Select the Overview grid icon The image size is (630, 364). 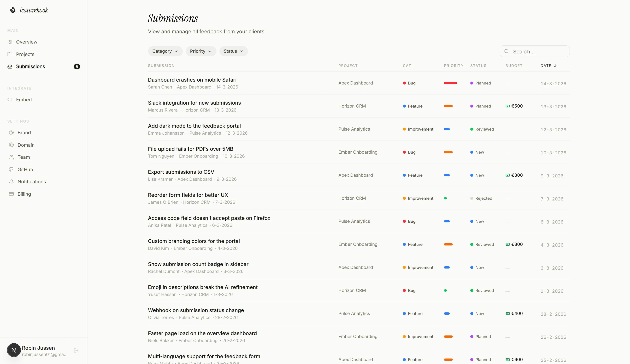coord(10,42)
